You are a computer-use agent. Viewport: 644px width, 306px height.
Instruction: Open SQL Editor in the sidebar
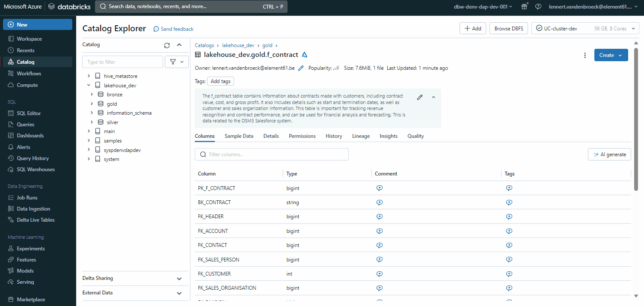tap(29, 113)
